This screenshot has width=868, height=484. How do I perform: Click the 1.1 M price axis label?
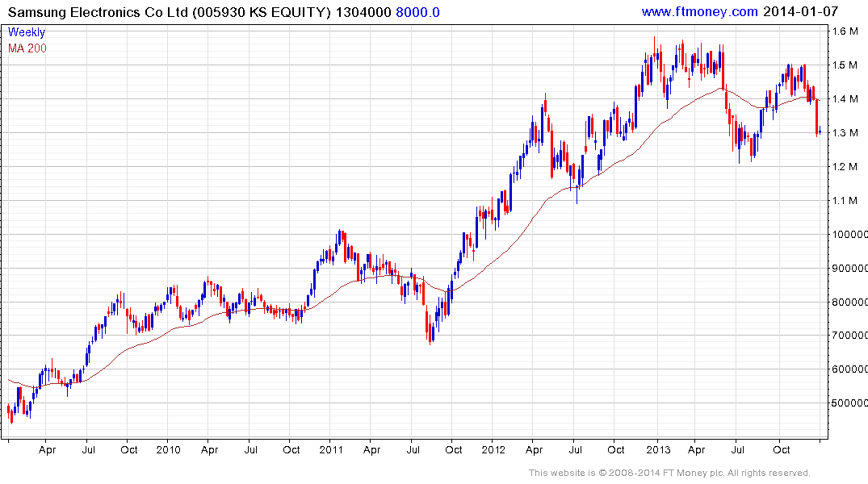click(x=845, y=200)
